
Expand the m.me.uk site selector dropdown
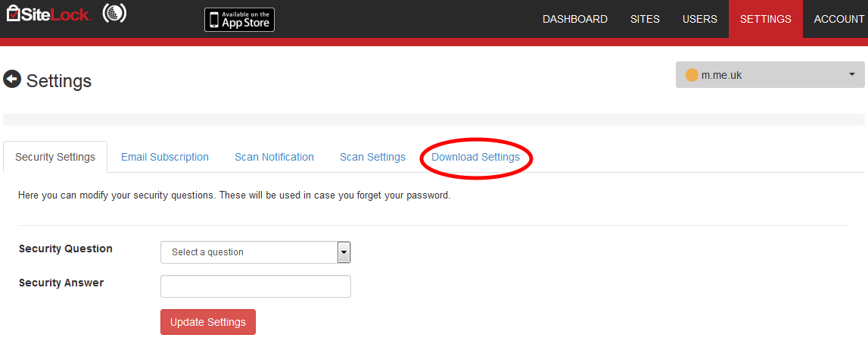tap(770, 75)
